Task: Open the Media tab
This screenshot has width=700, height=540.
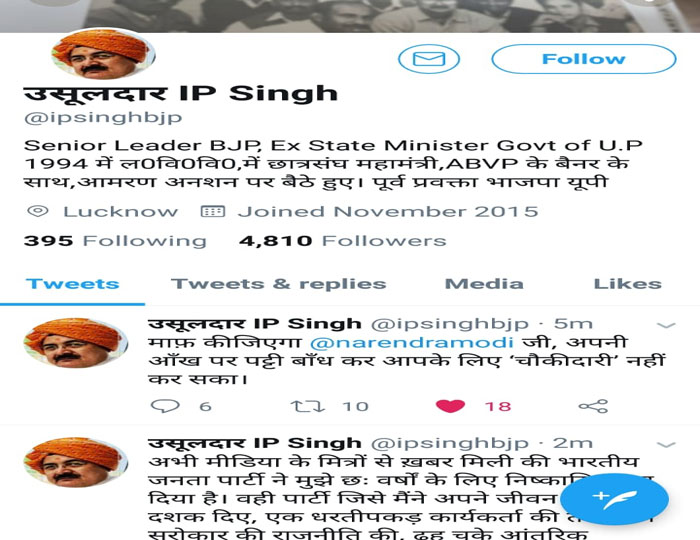Action: pyautogui.click(x=484, y=284)
